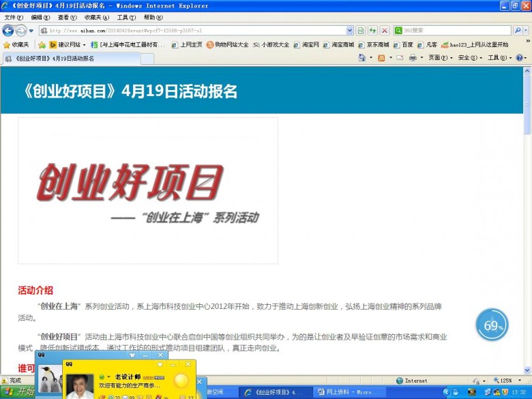Image resolution: width=532 pixels, height=399 pixels.
Task: Focus the URL address bar
Action: 193,31
